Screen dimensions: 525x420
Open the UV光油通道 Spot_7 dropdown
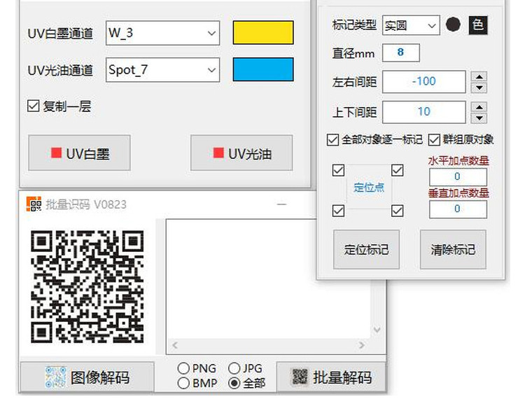[162, 70]
